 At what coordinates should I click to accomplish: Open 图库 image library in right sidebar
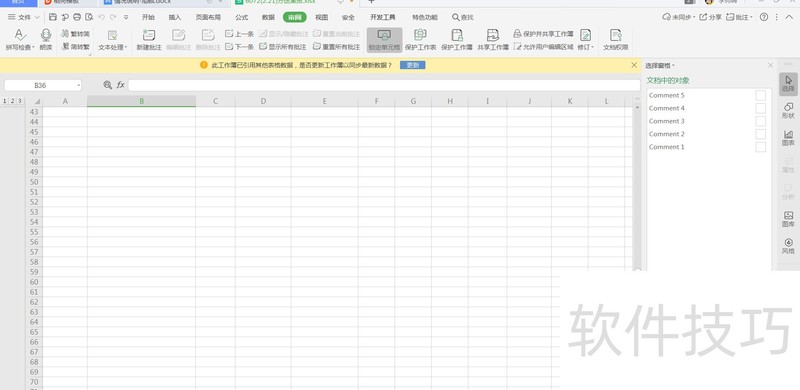tap(788, 219)
